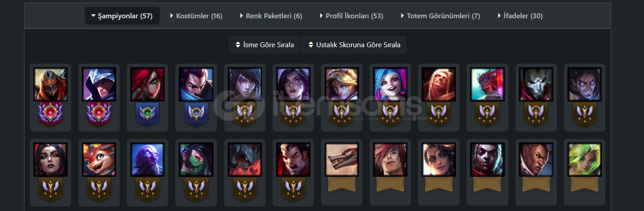Select the Naafiri hound champion icon

click(x=342, y=159)
